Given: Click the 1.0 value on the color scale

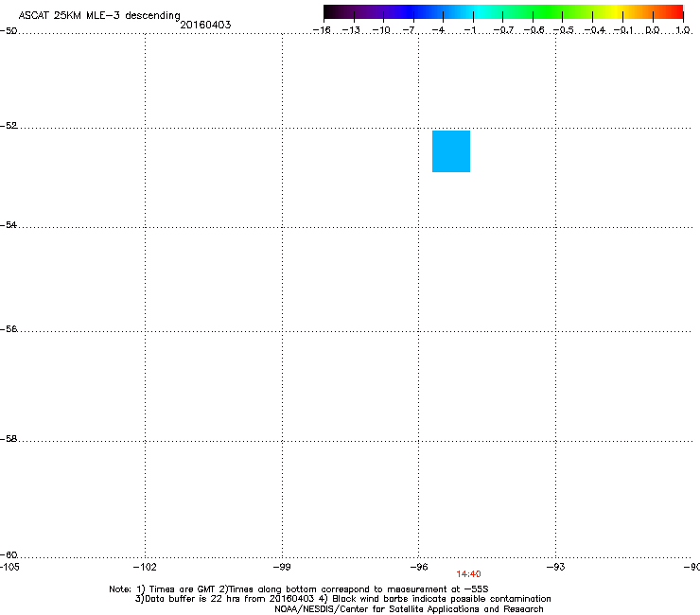Looking at the screenshot, I should click(683, 30).
